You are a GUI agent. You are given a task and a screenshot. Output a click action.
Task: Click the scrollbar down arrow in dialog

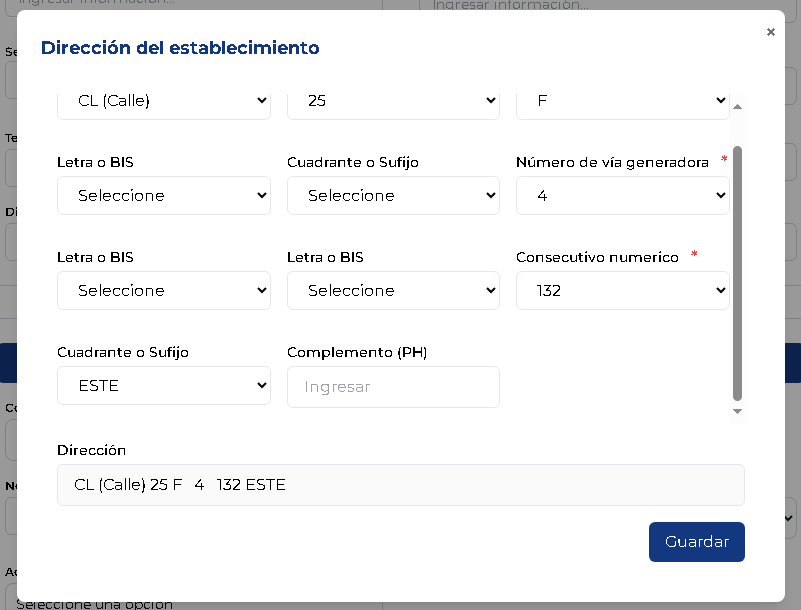[x=738, y=411]
